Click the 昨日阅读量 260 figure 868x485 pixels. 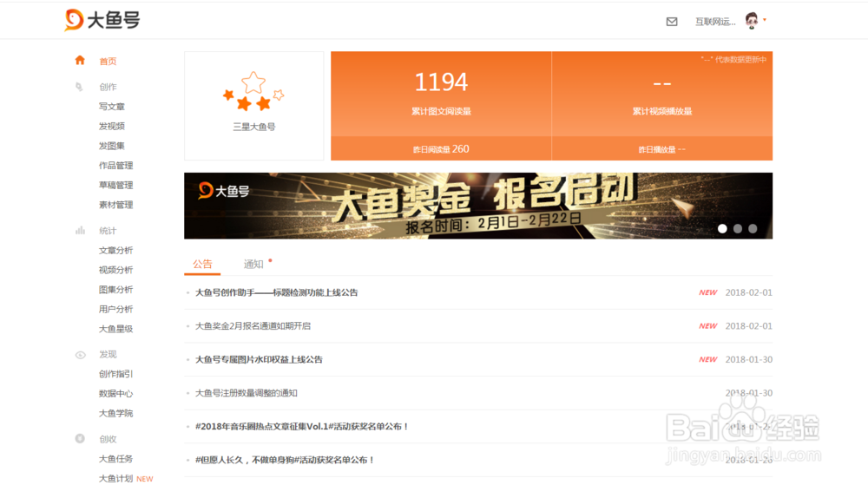click(x=441, y=148)
